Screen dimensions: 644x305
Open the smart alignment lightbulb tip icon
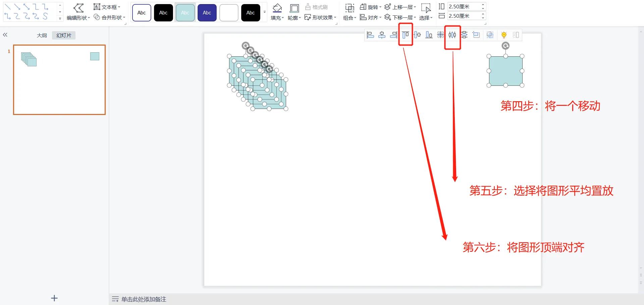pyautogui.click(x=504, y=35)
